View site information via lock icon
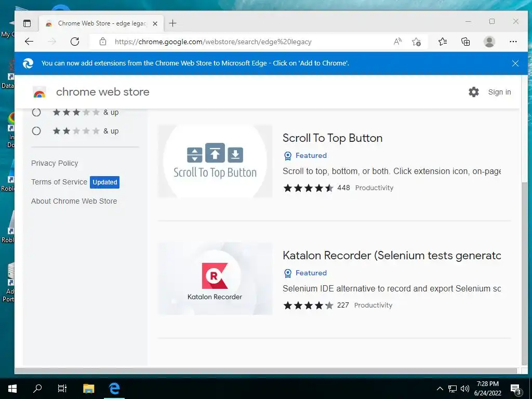Viewport: 532px width, 399px height. point(103,42)
